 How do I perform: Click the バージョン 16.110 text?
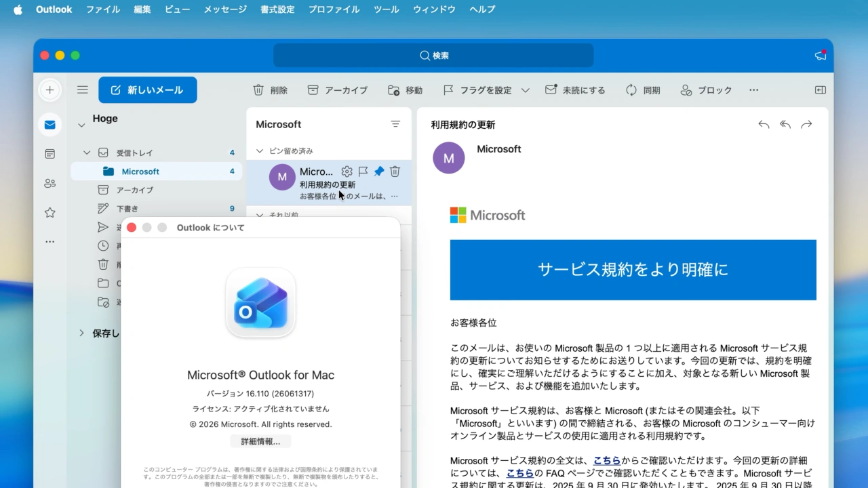260,394
